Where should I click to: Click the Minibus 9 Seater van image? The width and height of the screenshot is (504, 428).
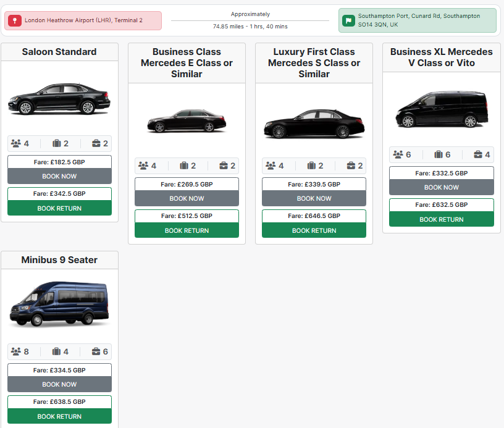tap(59, 305)
